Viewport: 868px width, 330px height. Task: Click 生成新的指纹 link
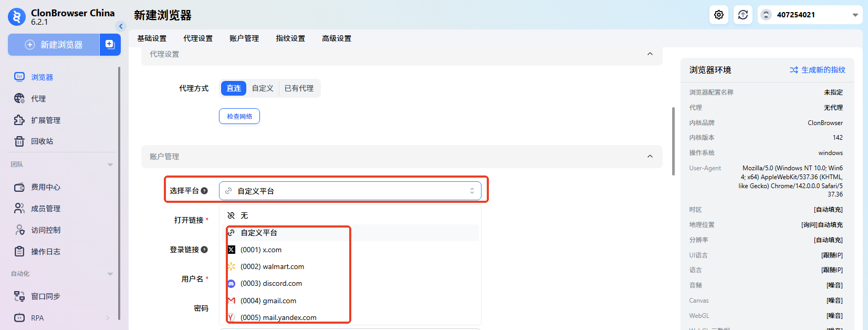coord(823,70)
